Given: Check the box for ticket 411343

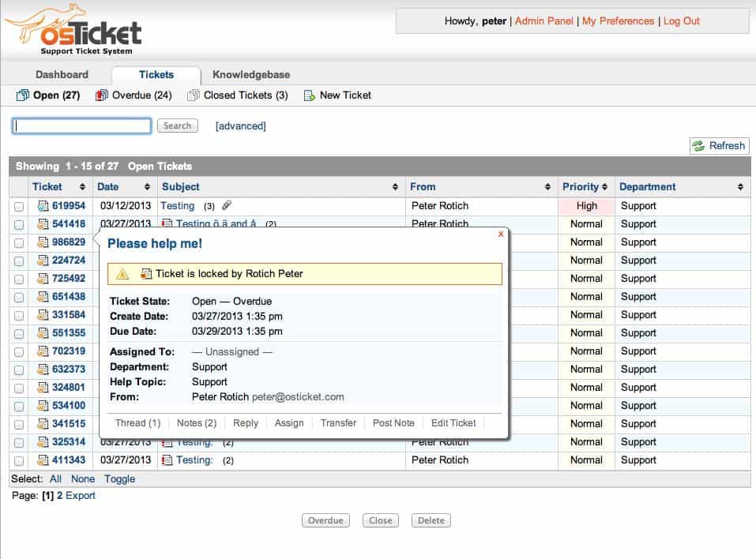Looking at the screenshot, I should 19,461.
